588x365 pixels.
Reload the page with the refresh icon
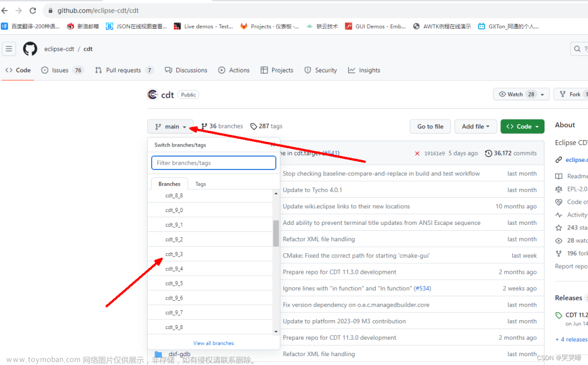[33, 11]
